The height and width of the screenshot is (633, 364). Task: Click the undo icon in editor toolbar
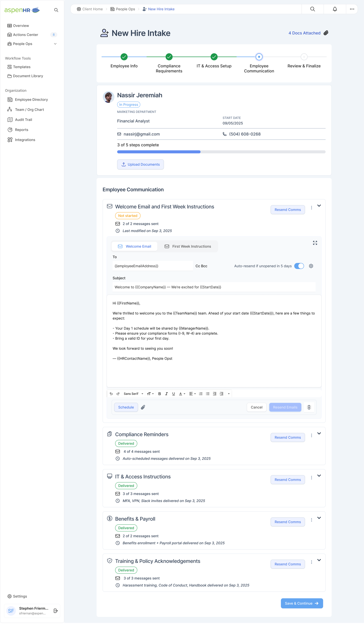111,394
